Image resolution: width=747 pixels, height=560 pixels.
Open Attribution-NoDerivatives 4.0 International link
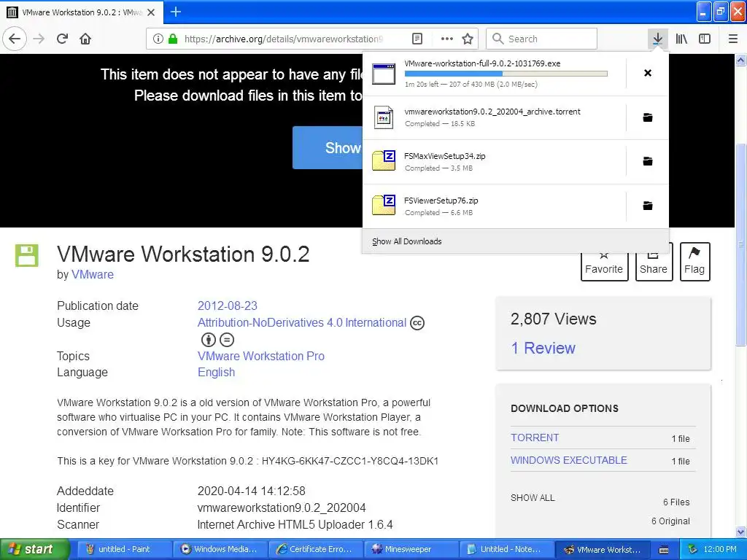301,323
